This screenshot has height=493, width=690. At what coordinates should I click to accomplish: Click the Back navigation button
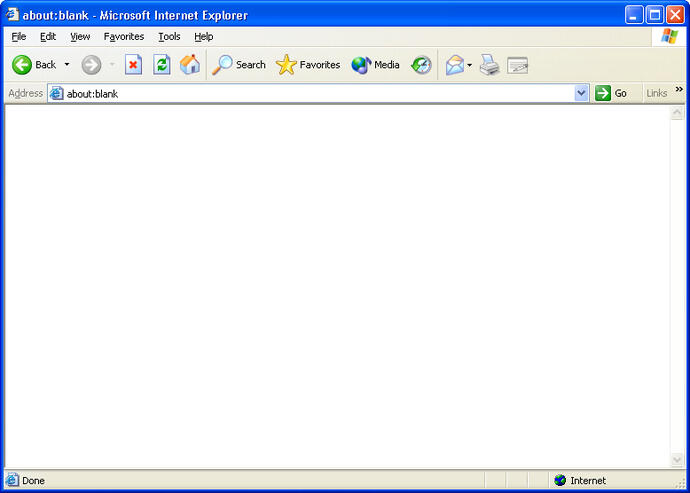[34, 65]
